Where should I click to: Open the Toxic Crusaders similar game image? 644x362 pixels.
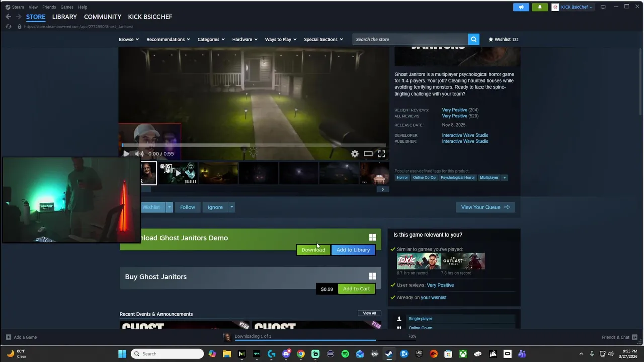[419, 261]
